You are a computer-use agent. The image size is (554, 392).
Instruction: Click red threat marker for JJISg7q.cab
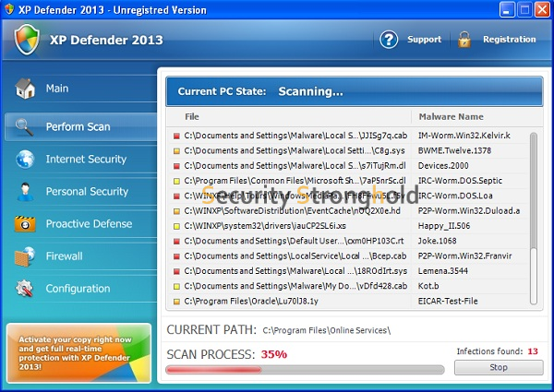click(x=176, y=136)
